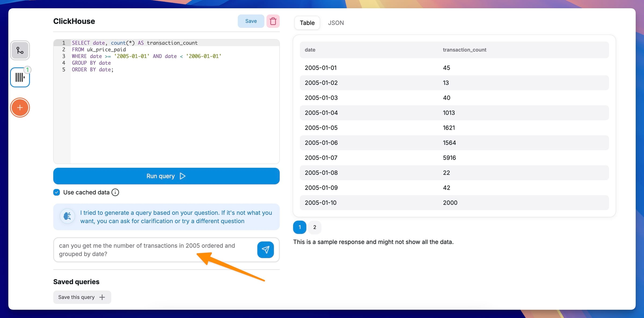Click the orange plus icon to add connection

tap(20, 107)
